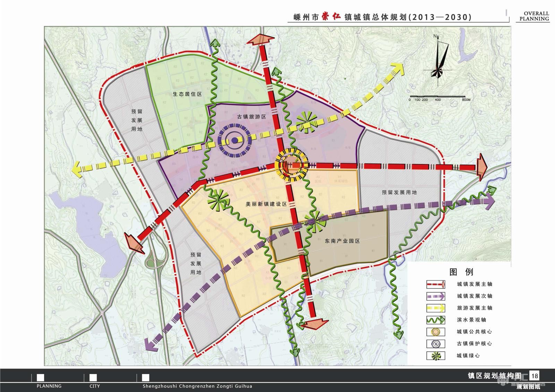
Task: Click the 城镇发展主轴 red arrow legend symbol
Action: [436, 284]
